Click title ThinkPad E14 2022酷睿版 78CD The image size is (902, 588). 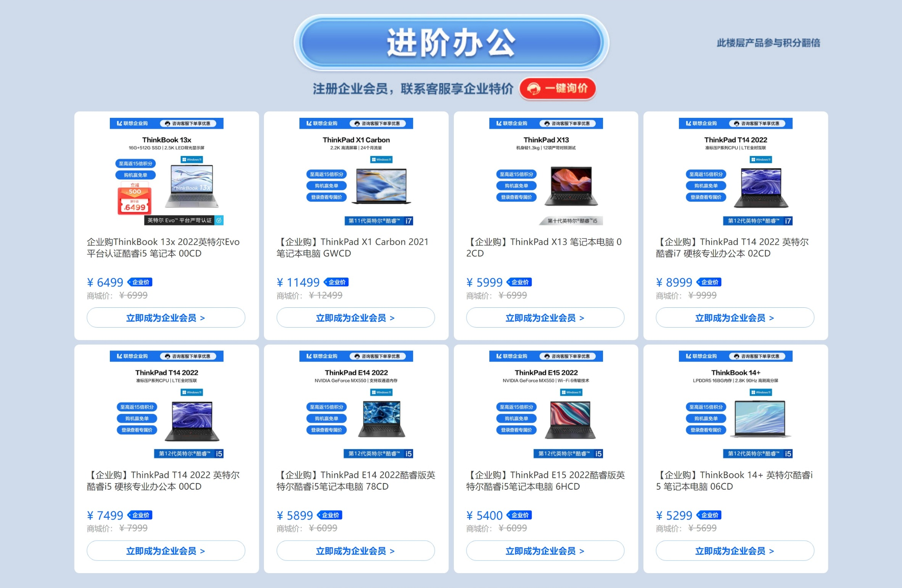[356, 480]
